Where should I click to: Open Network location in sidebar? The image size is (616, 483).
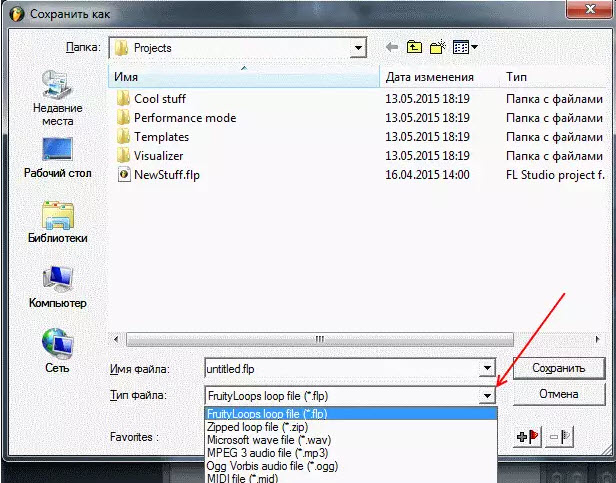coord(57,352)
